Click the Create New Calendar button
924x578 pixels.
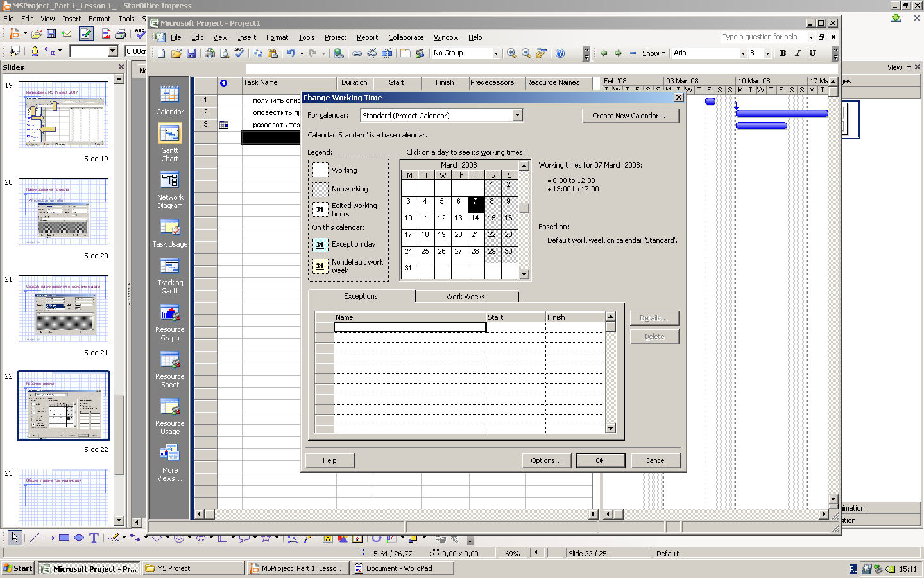click(630, 116)
